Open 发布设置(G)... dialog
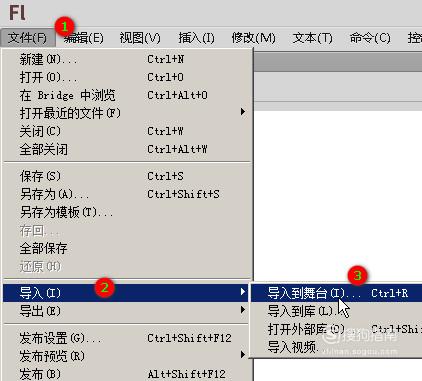Screen dimensions: 422x381 127,338
